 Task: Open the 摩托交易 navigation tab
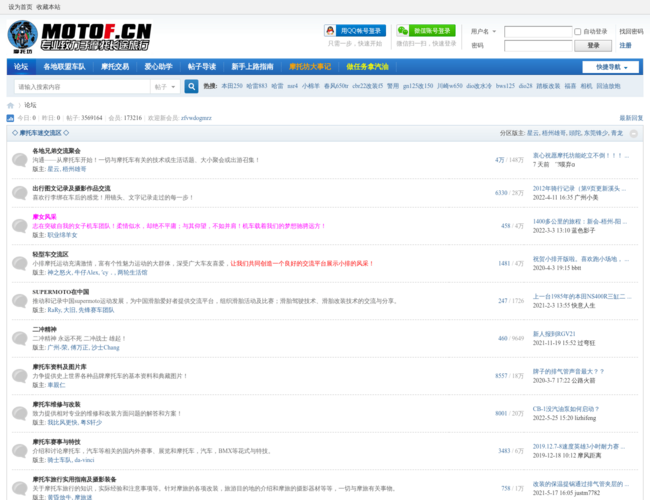point(114,67)
